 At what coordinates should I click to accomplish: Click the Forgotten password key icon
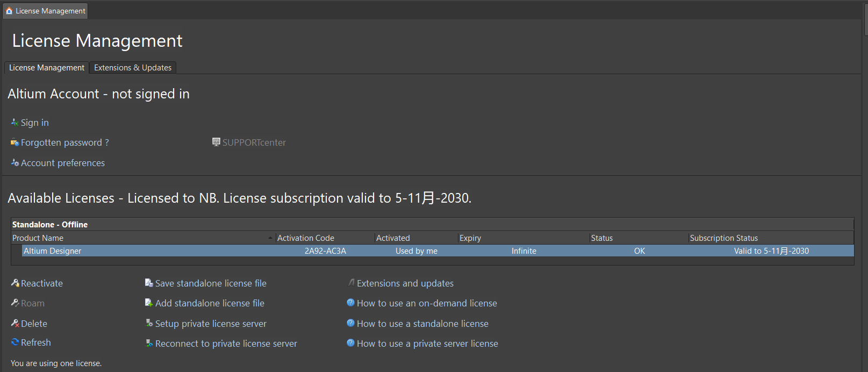click(15, 142)
